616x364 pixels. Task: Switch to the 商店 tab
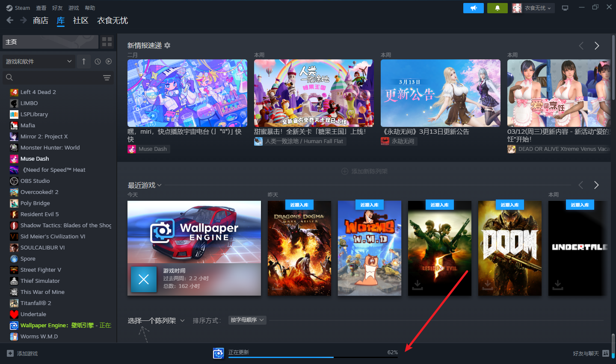pyautogui.click(x=41, y=21)
